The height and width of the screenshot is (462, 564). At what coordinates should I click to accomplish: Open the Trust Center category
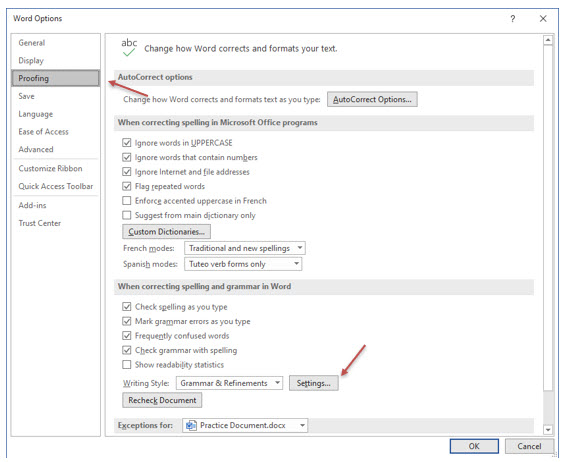click(40, 223)
